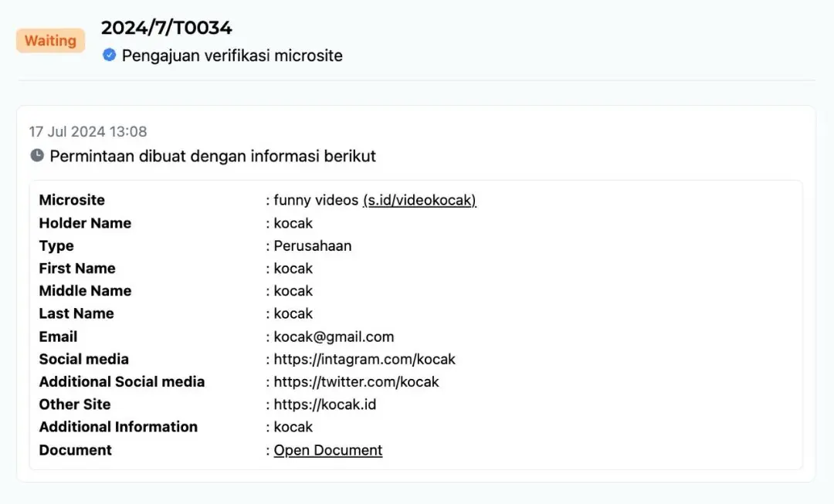Click the Middle Name label

click(x=85, y=291)
